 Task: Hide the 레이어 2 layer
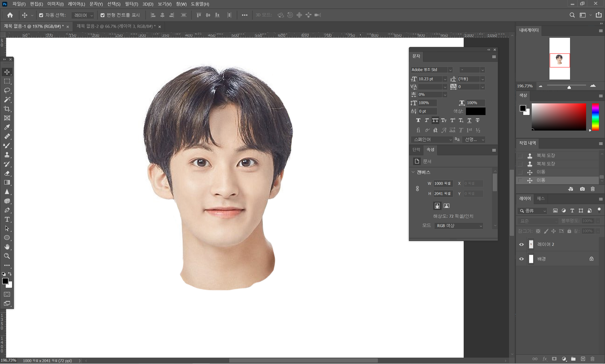[x=522, y=245]
